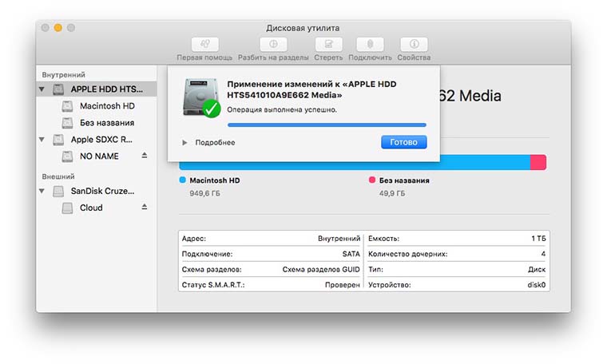Click the SanDisk Cruzer drive icon in sidebar
The width and height of the screenshot is (607, 364).
coord(58,191)
